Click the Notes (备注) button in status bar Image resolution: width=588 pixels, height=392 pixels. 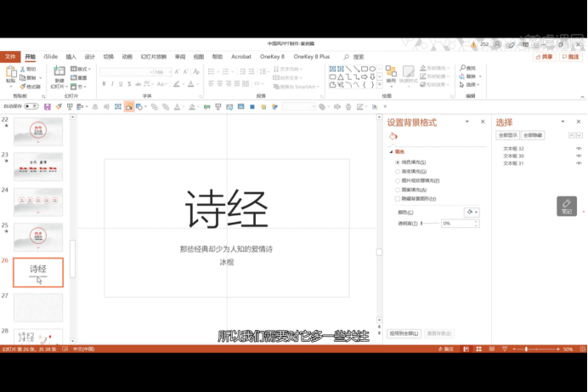coord(446,349)
